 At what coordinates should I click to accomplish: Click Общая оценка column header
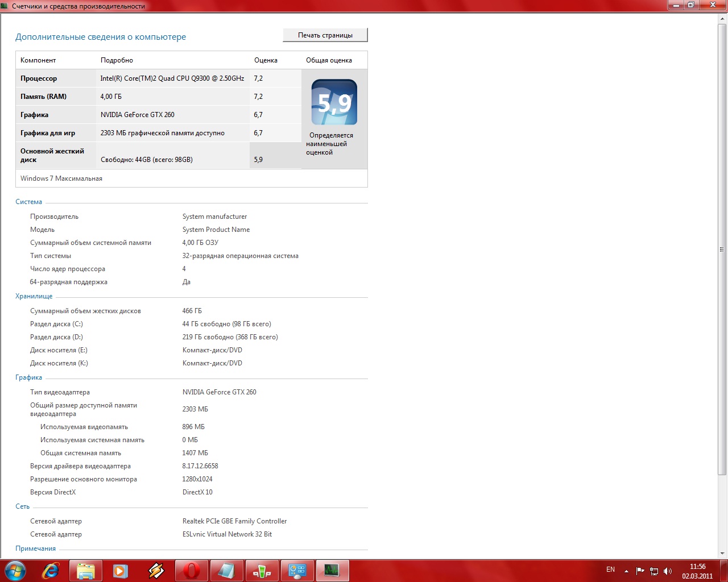point(329,60)
